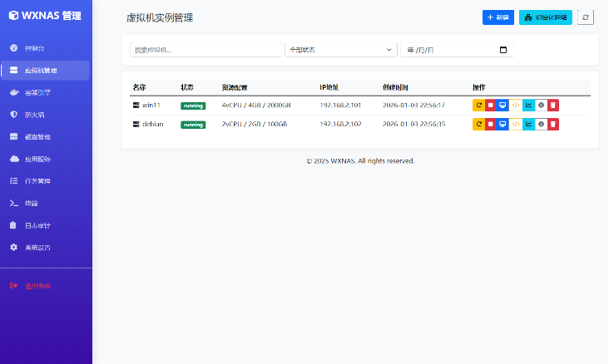Delete the win11 virtual machine
Screen dimensions: 609x364
(553, 106)
